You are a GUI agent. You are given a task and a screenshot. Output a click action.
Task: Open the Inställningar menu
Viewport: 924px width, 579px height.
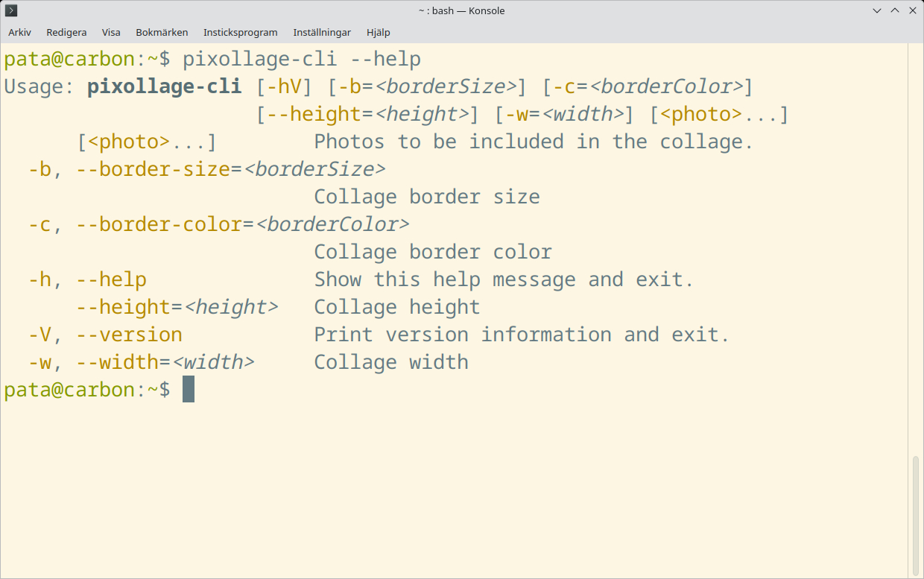[x=322, y=32]
